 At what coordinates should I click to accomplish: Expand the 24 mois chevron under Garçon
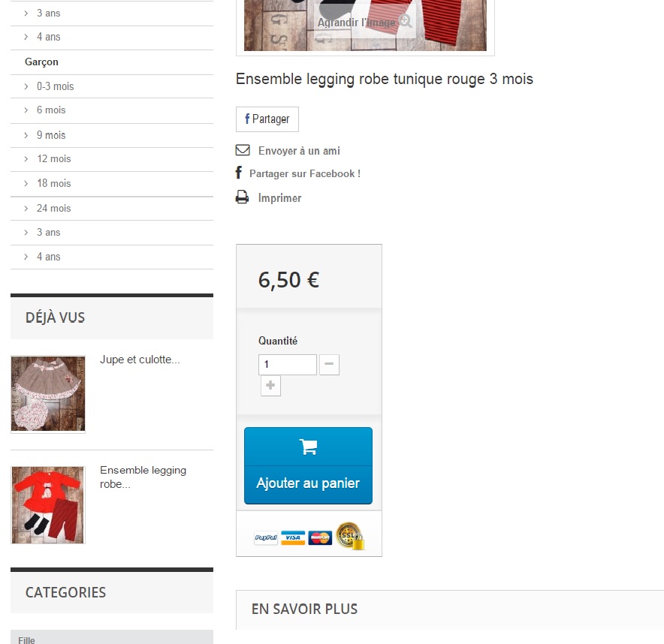26,208
